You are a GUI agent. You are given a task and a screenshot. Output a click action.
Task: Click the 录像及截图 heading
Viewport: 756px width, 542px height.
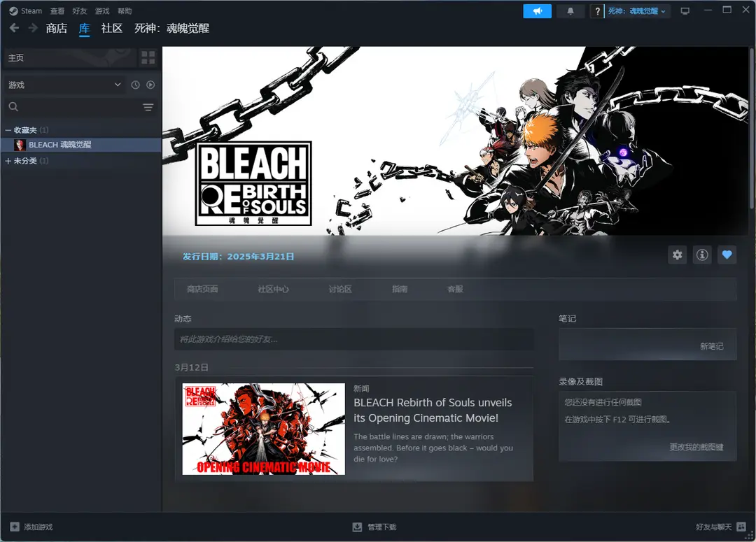click(580, 382)
